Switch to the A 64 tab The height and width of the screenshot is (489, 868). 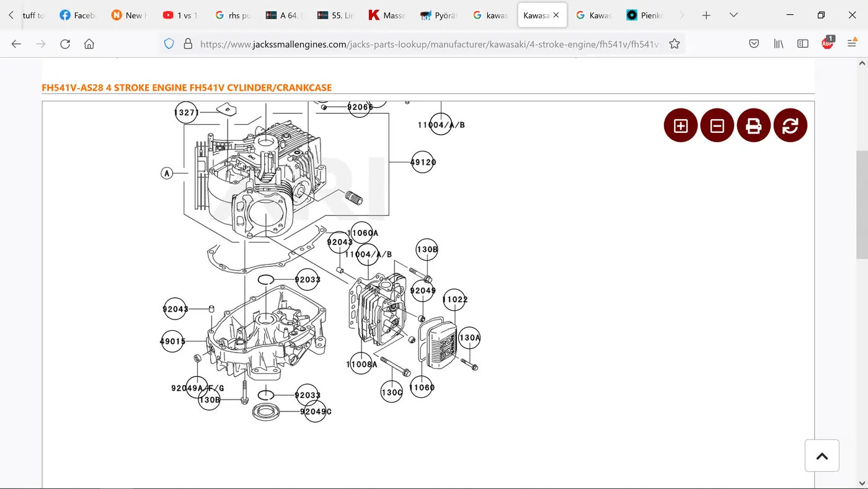pos(284,16)
